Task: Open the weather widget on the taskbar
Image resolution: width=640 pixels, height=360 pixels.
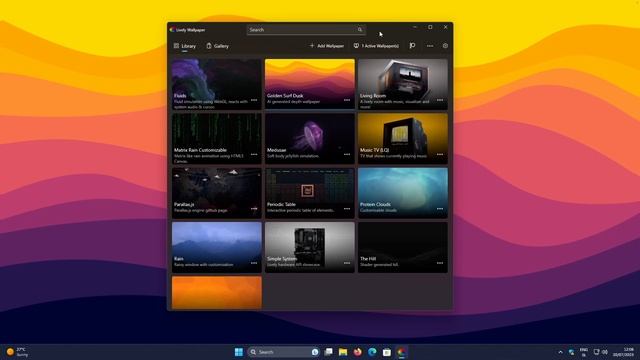Action: [x=17, y=352]
